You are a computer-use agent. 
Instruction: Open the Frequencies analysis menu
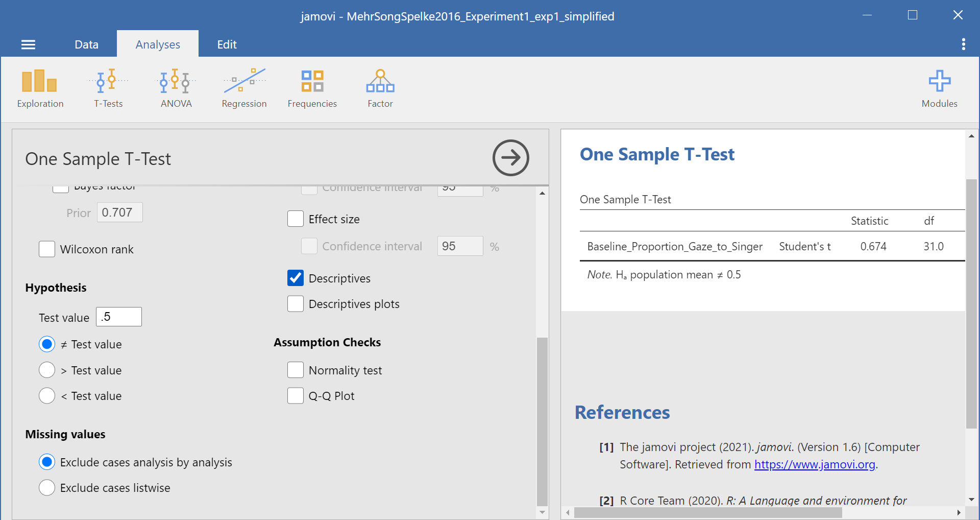(x=312, y=89)
